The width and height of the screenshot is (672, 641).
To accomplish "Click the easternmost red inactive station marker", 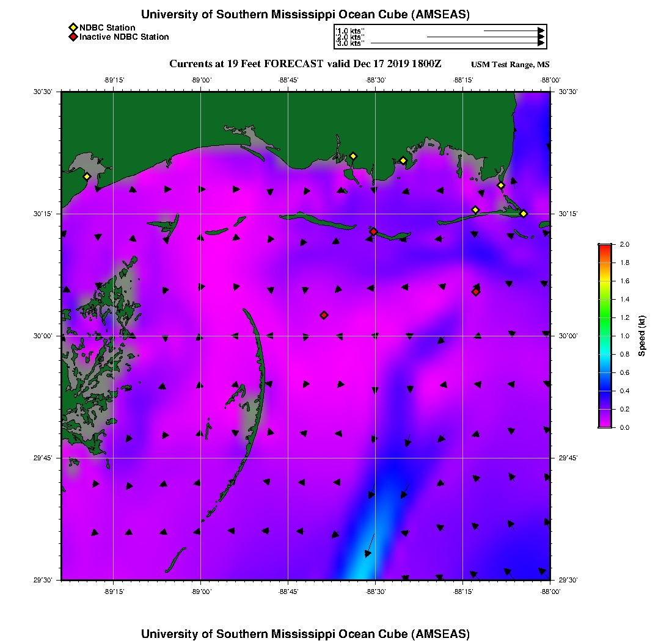I will coord(476,292).
